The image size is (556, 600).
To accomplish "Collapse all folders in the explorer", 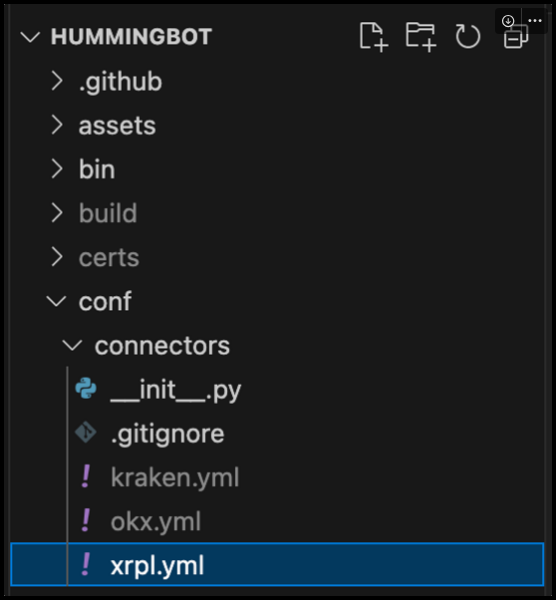I will [x=515, y=37].
